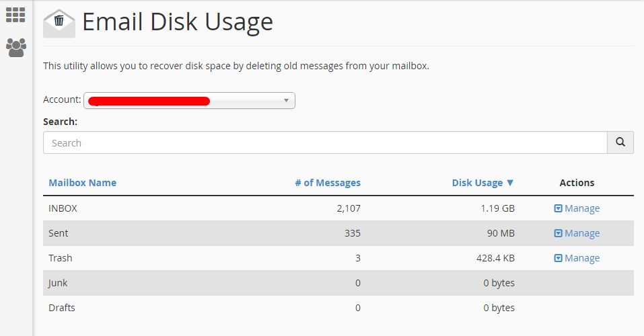
Task: Click the dropdown icon beside Trash Manage
Action: point(558,258)
